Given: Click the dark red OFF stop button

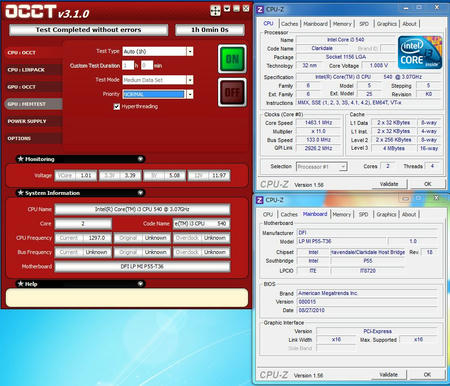Looking at the screenshot, I should pyautogui.click(x=232, y=92).
